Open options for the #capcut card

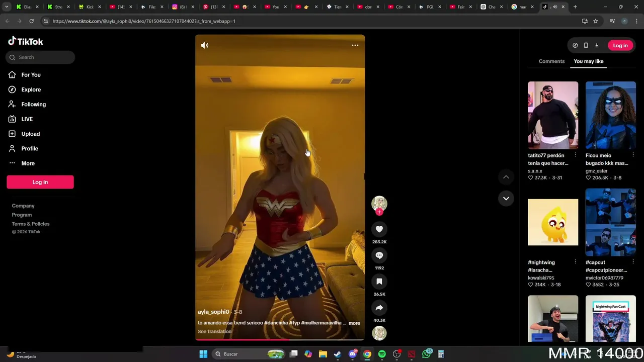click(x=633, y=262)
